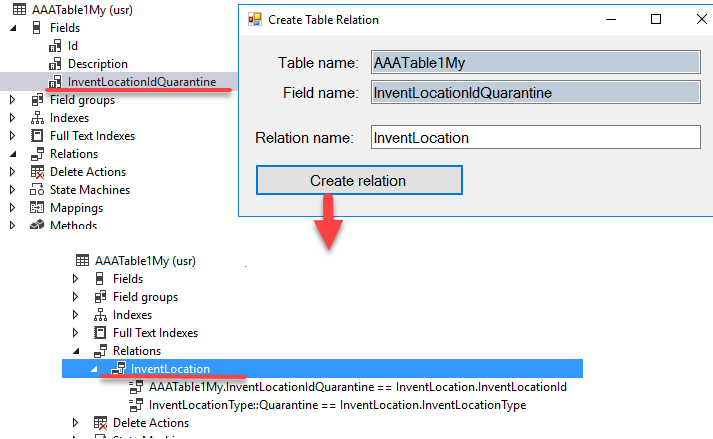Click AAATable1My (usr) label in lower tree
The width and height of the screenshot is (713, 439).
coord(146,261)
